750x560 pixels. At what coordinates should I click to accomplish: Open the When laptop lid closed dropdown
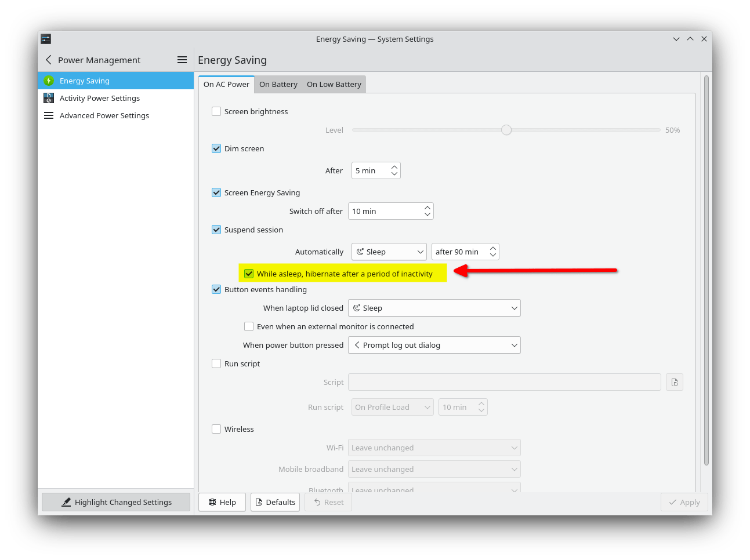point(434,308)
